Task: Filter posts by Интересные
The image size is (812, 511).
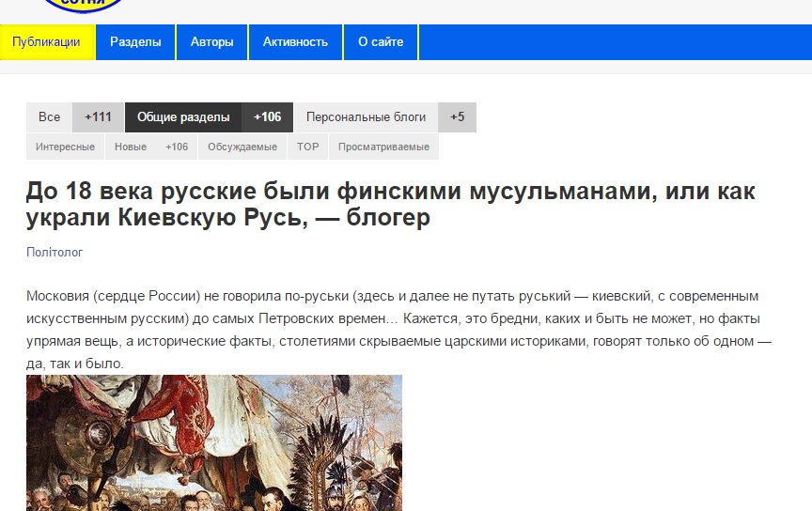Action: point(65,147)
